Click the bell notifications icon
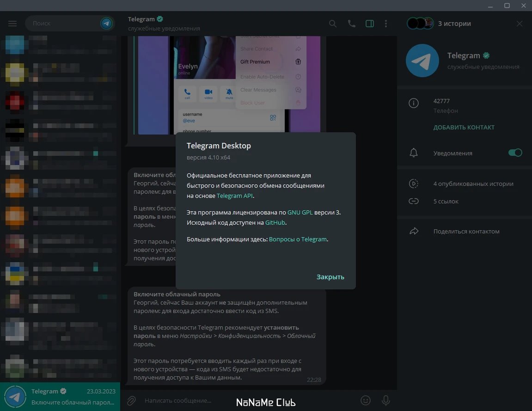532x411 pixels. tap(414, 153)
